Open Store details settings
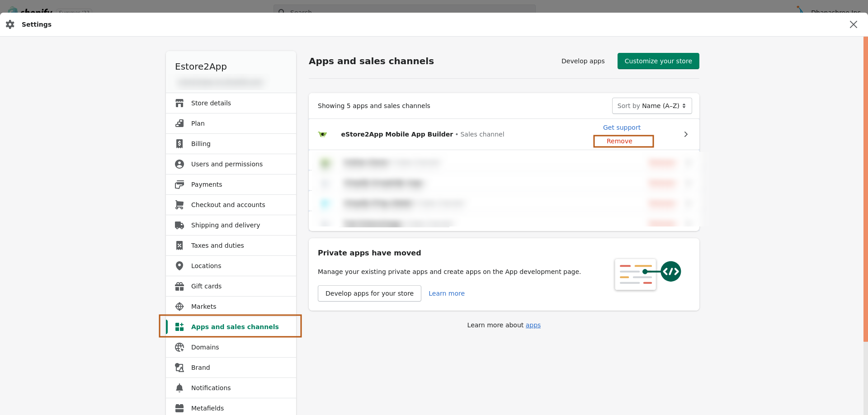This screenshot has width=868, height=415. [231, 103]
